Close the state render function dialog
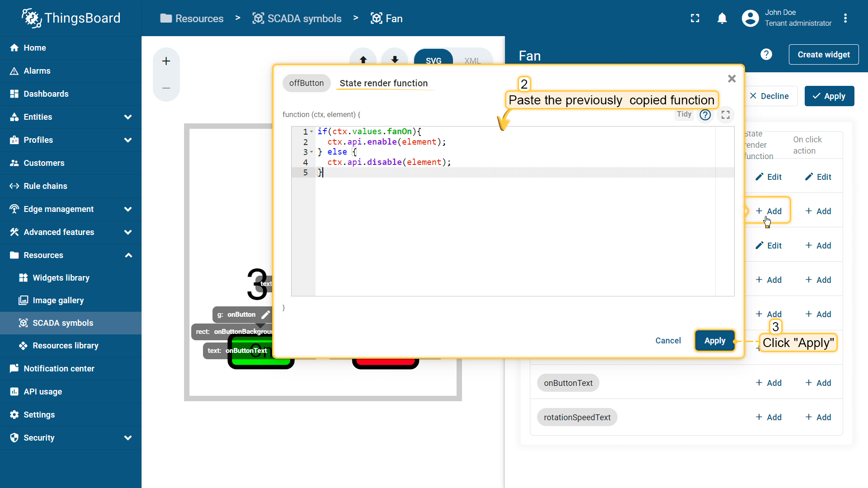Screen dimensions: 868x488 pos(732,79)
